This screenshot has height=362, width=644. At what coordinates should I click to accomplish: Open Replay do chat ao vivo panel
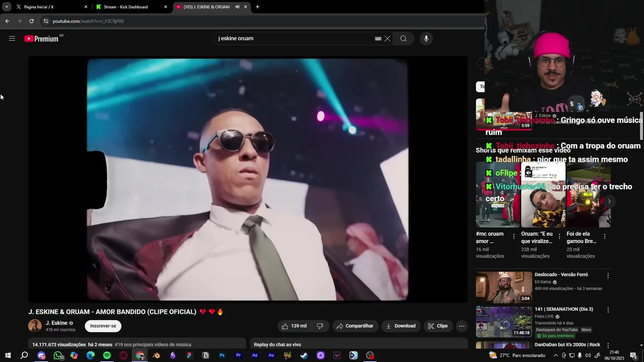coord(359,344)
